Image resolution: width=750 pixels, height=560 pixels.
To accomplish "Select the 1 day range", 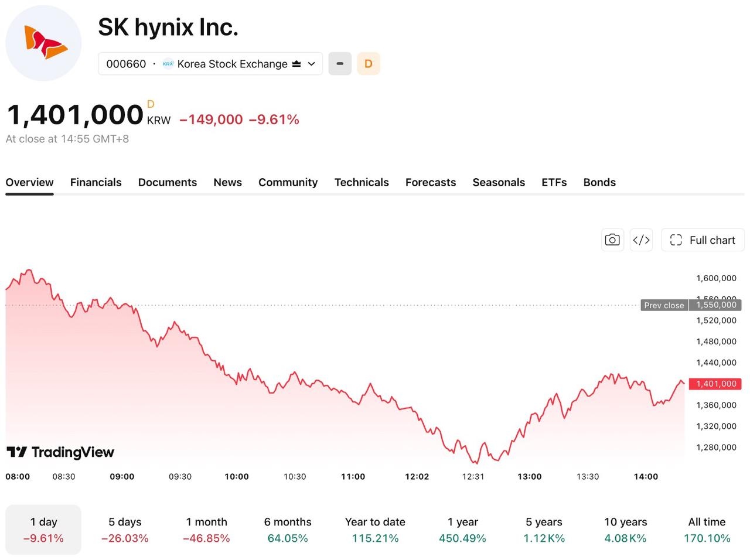I will (x=43, y=530).
